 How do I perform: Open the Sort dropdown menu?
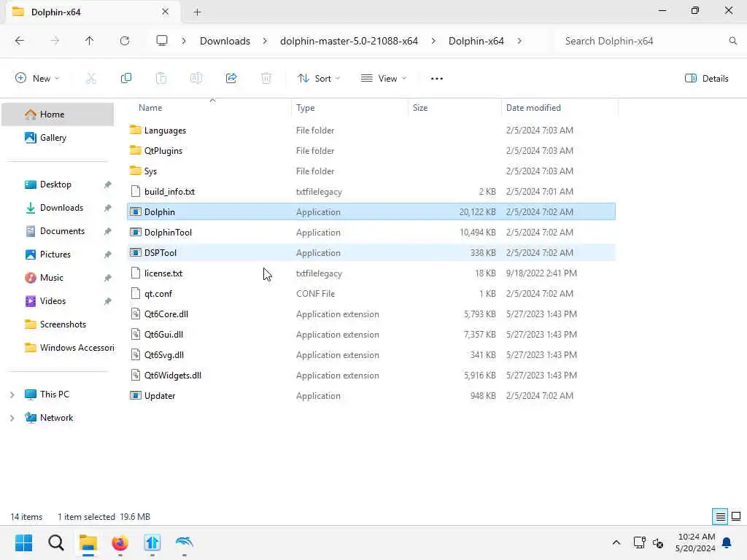[319, 79]
